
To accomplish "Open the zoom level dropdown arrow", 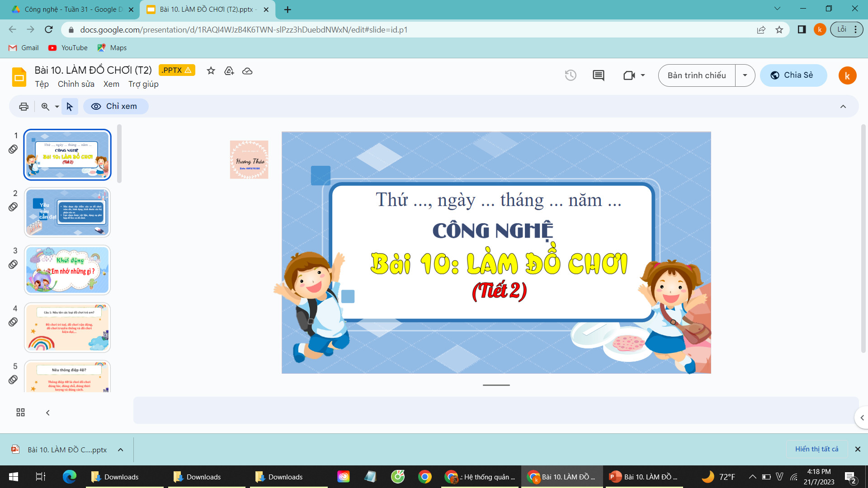I will coord(57,107).
